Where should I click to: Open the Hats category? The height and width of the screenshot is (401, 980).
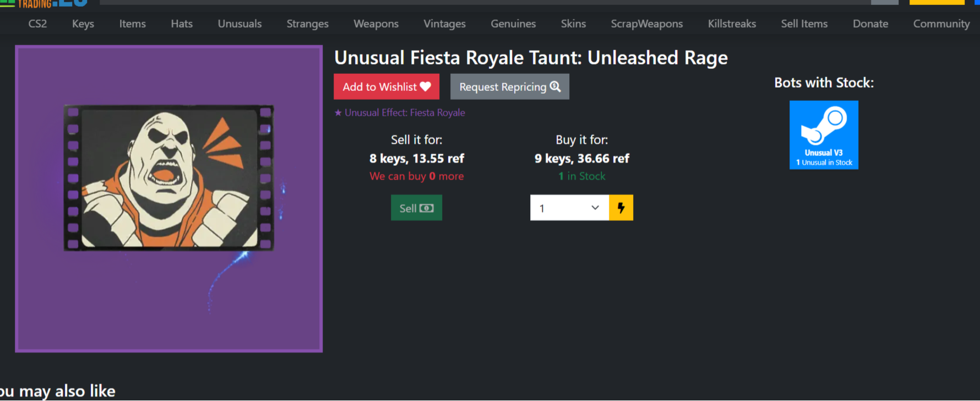[182, 24]
